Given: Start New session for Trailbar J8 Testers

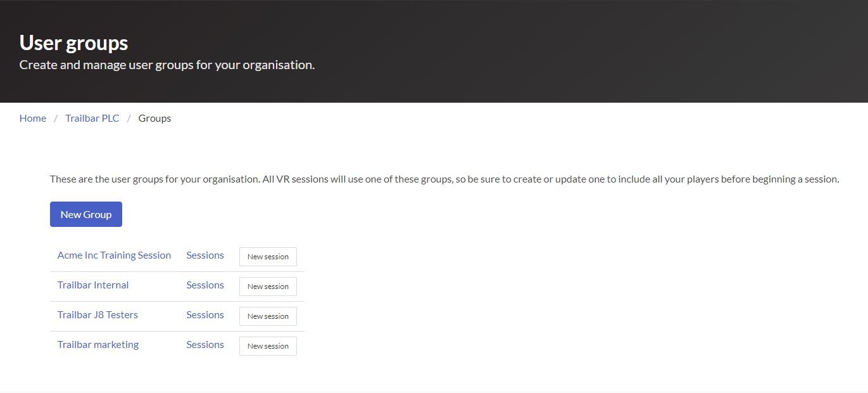Looking at the screenshot, I should click(268, 316).
